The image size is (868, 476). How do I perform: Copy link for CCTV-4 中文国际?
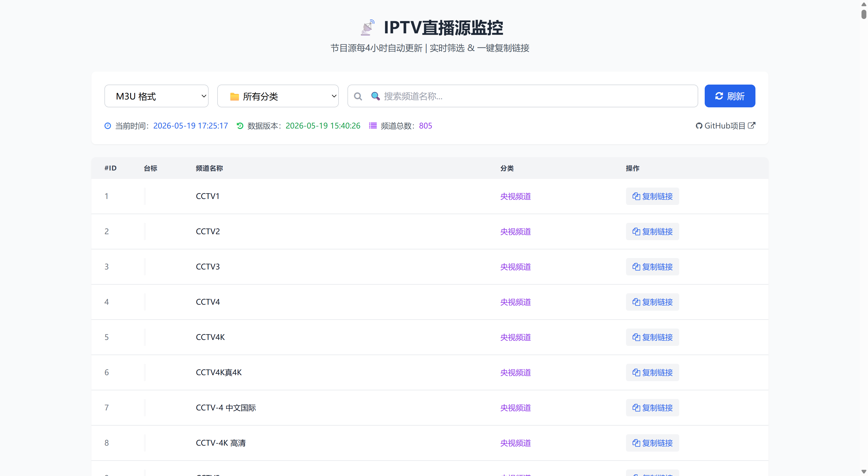[652, 408]
